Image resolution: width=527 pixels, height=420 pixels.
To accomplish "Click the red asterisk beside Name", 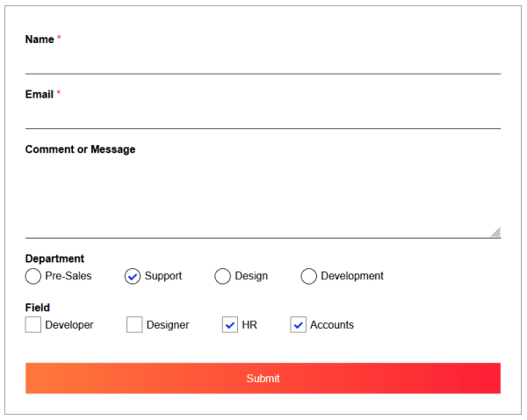I will pos(59,39).
